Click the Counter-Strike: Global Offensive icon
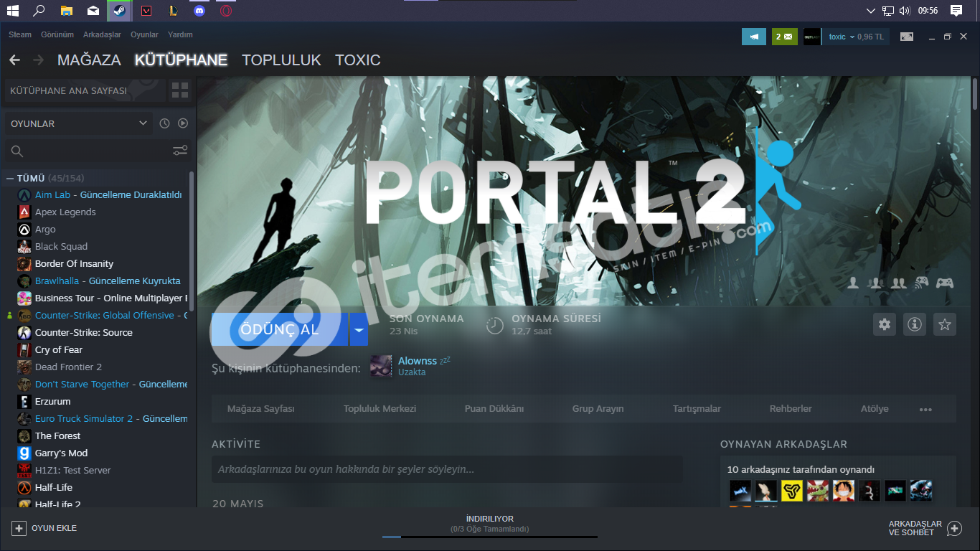Image resolution: width=980 pixels, height=551 pixels. tap(24, 315)
